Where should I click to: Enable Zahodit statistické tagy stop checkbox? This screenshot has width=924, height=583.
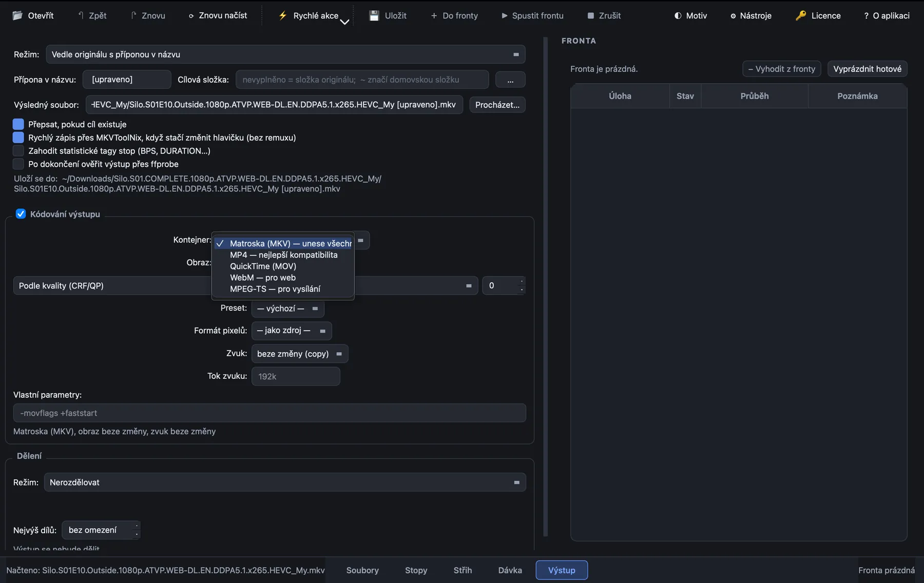click(18, 151)
